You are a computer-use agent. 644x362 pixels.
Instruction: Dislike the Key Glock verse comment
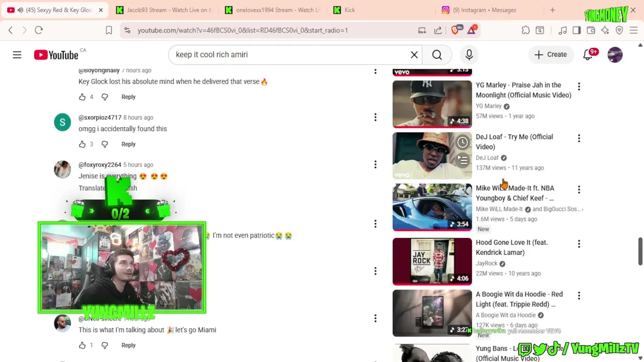105,97
